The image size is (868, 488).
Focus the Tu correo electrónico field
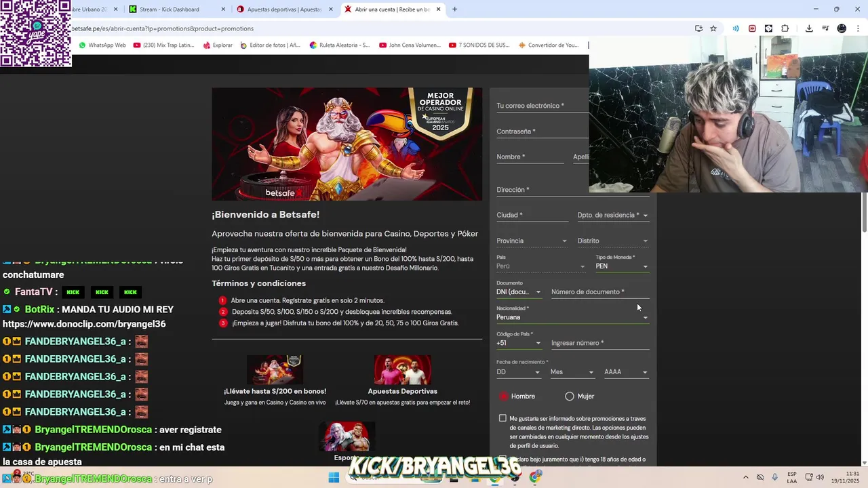point(542,106)
